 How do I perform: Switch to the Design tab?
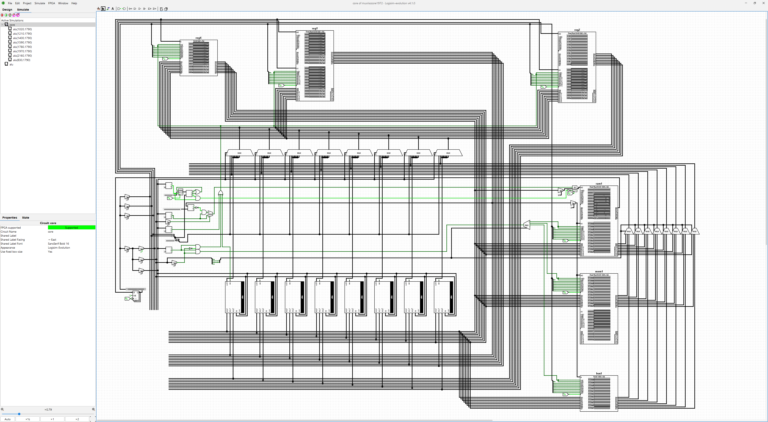point(7,9)
